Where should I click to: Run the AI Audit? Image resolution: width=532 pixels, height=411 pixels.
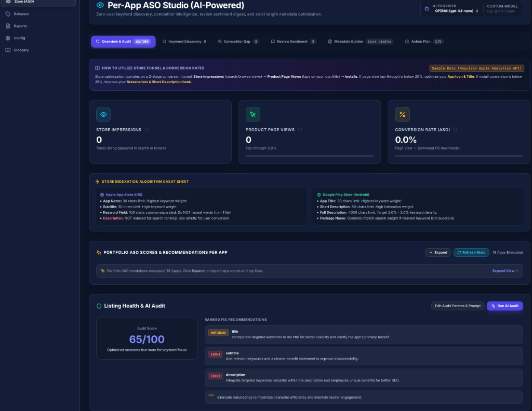(x=504, y=306)
